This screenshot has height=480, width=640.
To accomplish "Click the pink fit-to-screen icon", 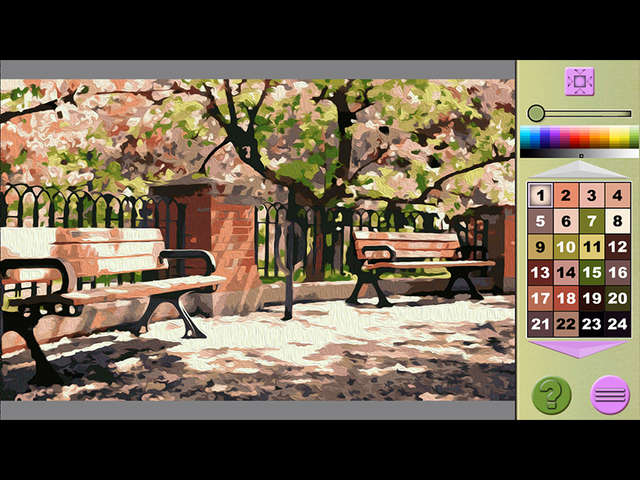I will pyautogui.click(x=579, y=81).
